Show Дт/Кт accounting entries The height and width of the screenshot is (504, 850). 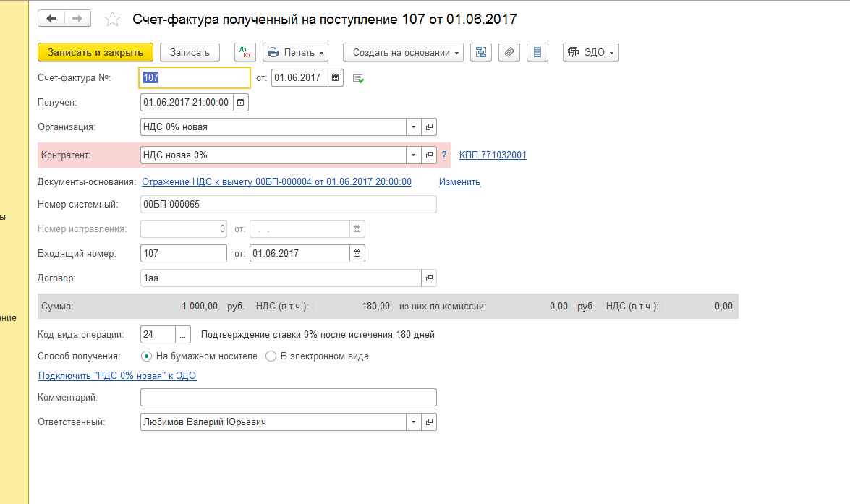[245, 52]
